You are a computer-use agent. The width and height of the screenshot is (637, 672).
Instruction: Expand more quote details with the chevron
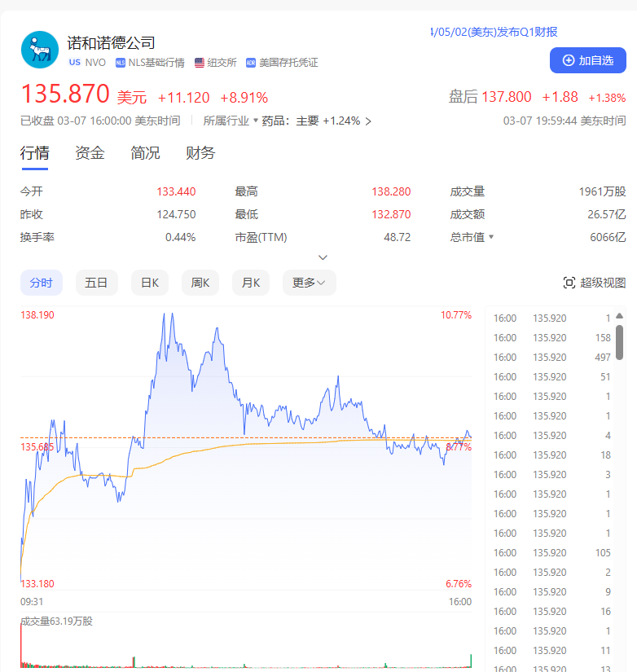click(323, 257)
